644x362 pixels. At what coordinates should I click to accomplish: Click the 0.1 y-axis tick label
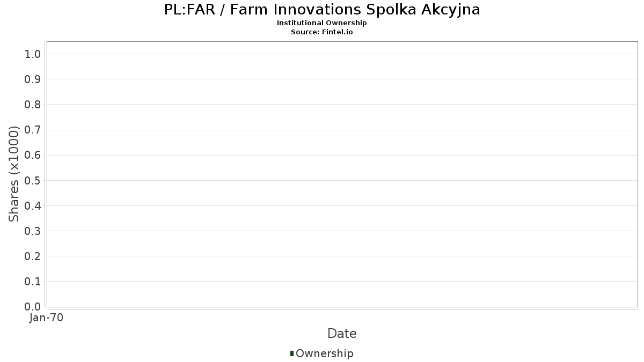33,282
